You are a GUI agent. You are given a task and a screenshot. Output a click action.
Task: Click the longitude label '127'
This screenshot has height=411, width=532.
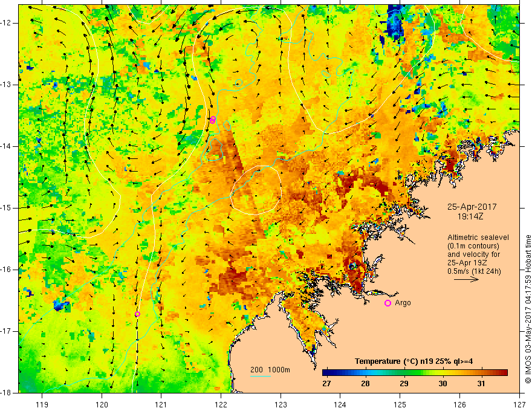[x=519, y=404]
